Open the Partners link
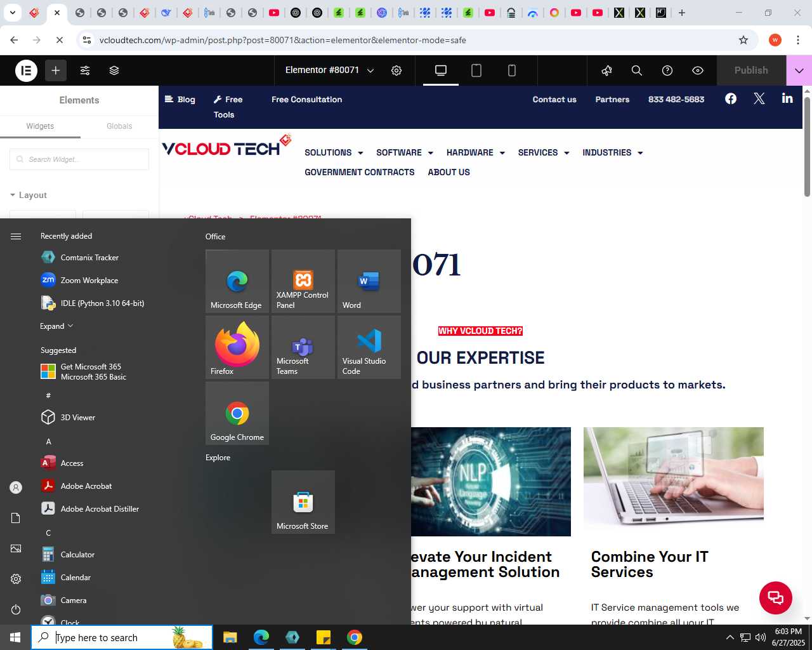 point(612,100)
